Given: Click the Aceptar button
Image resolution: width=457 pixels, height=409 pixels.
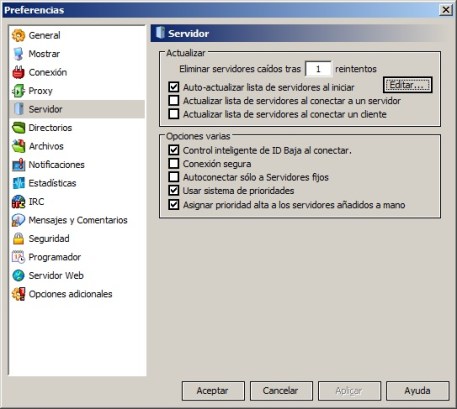Looking at the screenshot, I should pyautogui.click(x=213, y=391).
